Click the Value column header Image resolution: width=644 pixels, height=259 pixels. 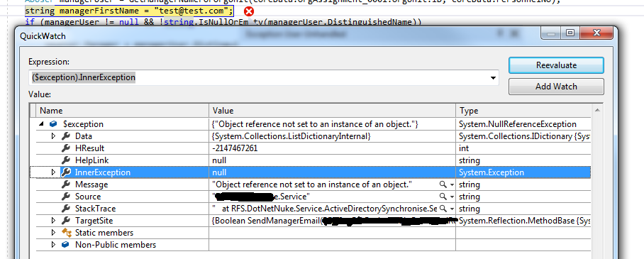click(332, 111)
